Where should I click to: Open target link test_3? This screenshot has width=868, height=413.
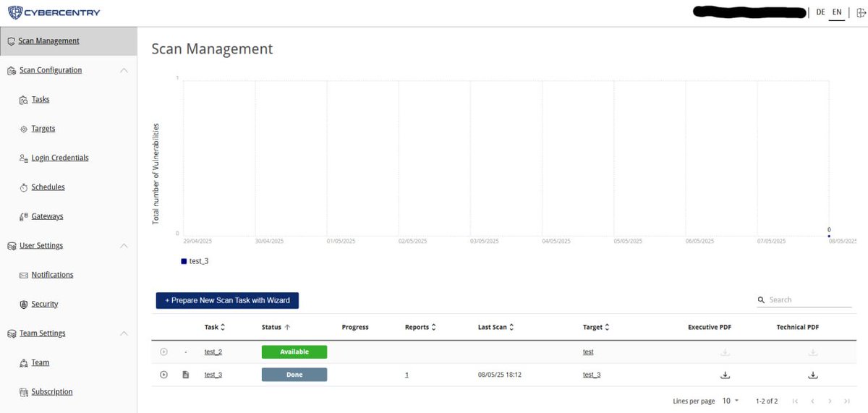pos(592,375)
